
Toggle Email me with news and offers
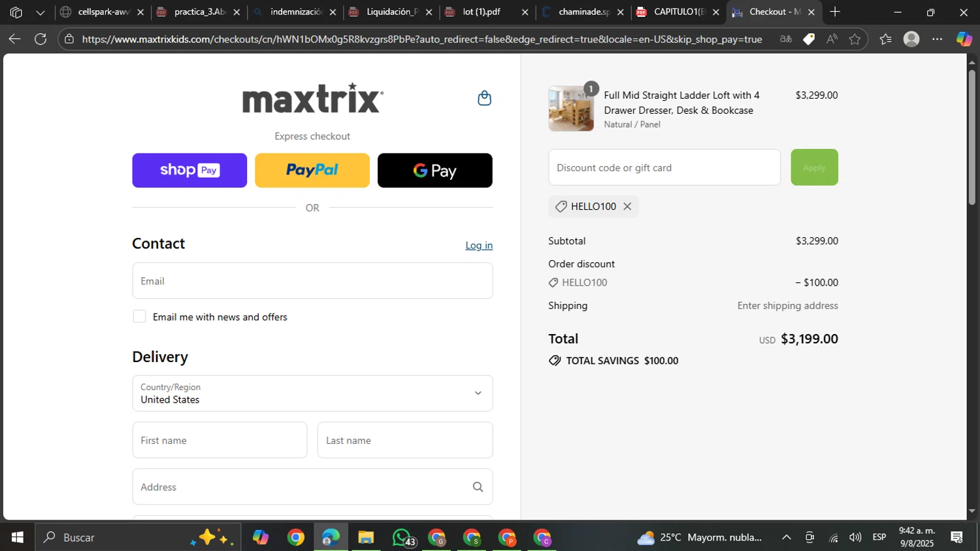coord(139,316)
